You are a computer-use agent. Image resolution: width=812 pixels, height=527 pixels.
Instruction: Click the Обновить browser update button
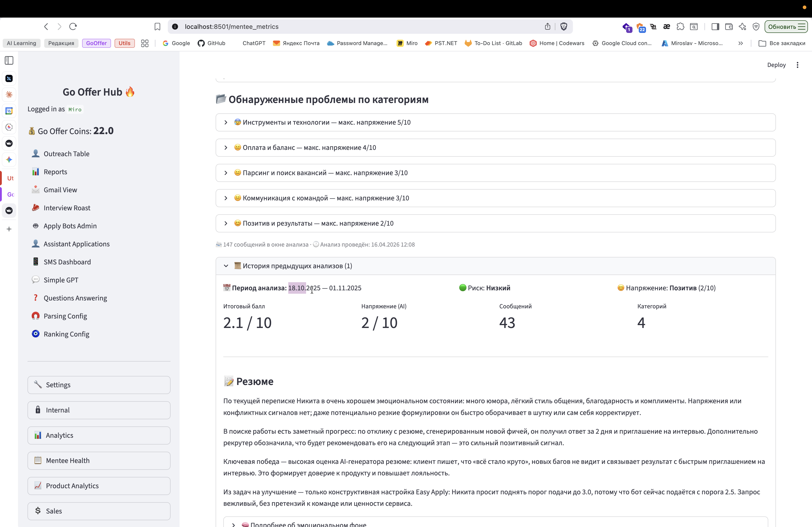click(x=785, y=27)
